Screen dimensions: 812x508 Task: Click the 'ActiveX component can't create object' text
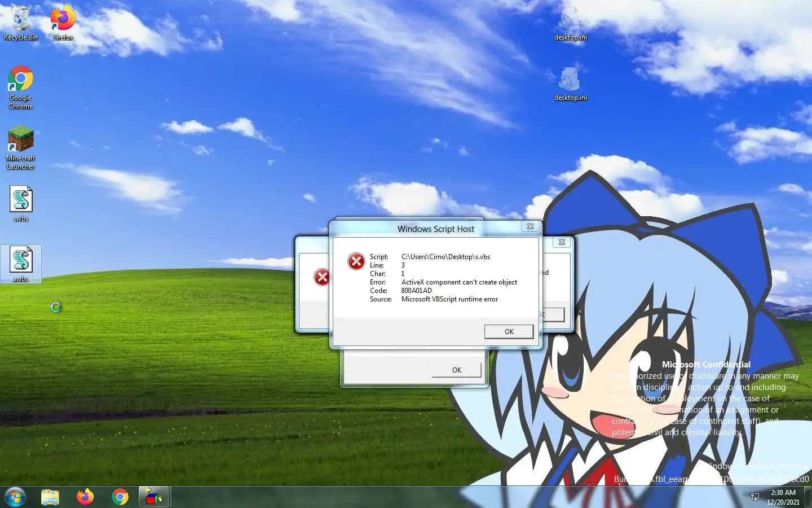pyautogui.click(x=459, y=282)
